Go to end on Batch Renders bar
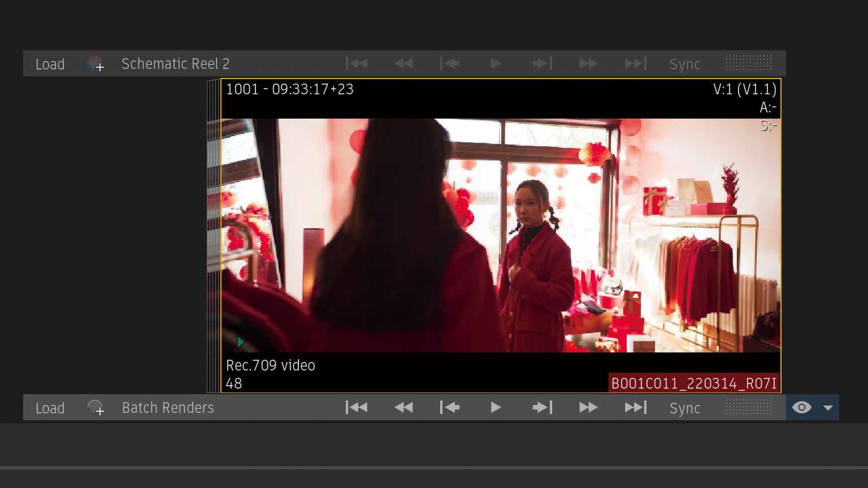 click(635, 407)
